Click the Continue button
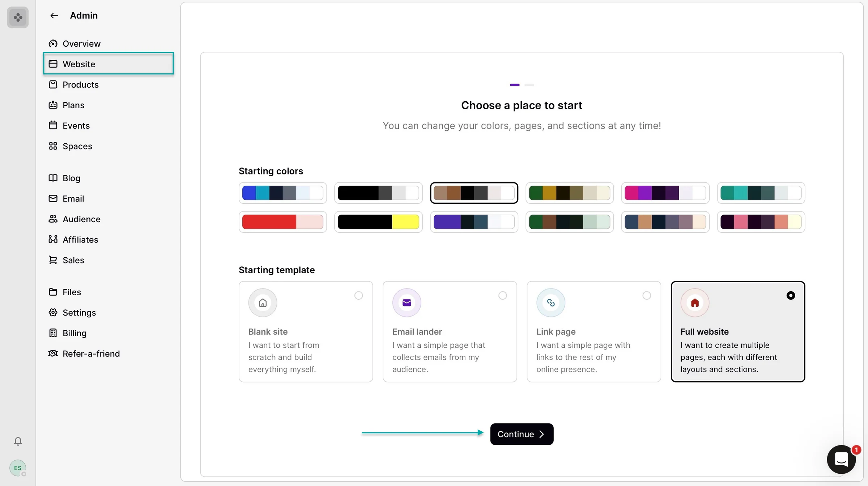This screenshot has width=868, height=486. coord(522,434)
